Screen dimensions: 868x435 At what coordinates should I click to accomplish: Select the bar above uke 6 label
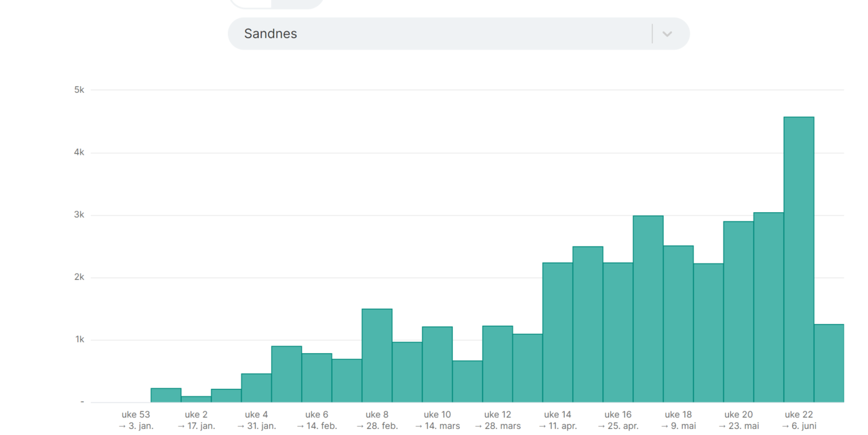pos(317,377)
